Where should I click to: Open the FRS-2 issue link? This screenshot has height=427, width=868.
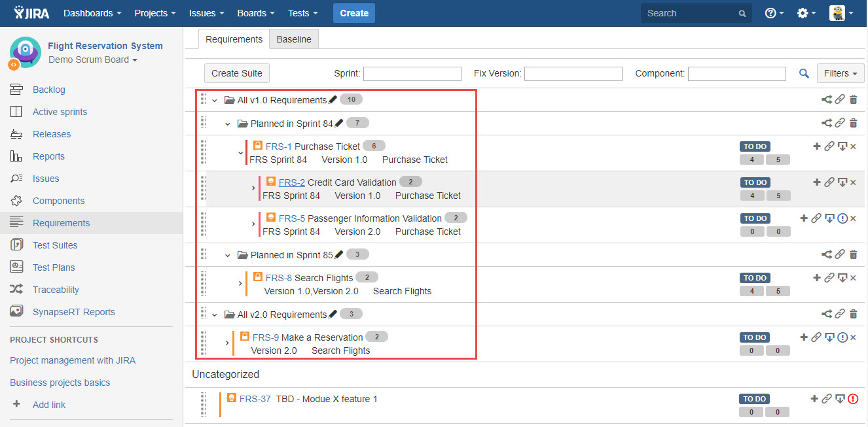coord(292,182)
